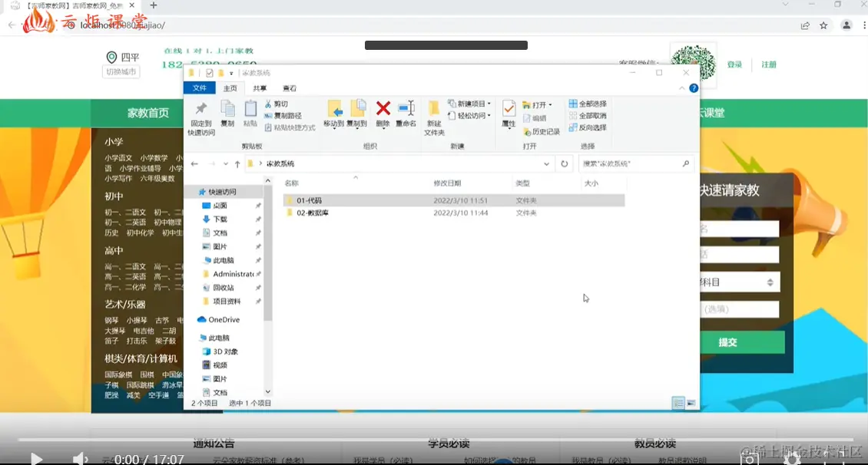Click the navigation pane scrollbar down arrow
868x465 pixels.
click(268, 391)
